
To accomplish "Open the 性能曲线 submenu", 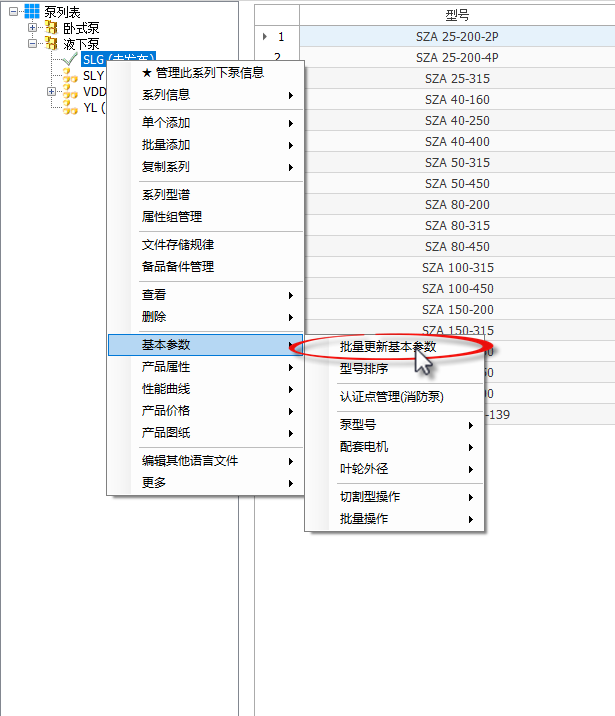I will [x=205, y=389].
